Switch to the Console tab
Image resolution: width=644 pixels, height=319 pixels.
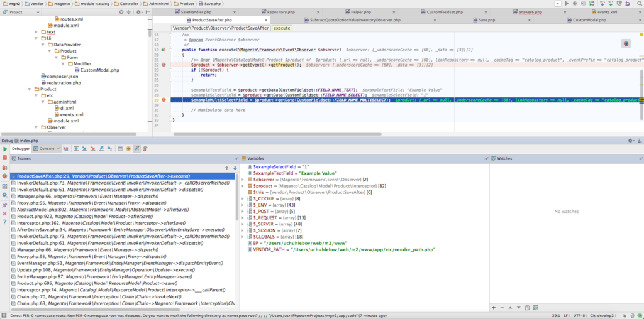[x=47, y=149]
